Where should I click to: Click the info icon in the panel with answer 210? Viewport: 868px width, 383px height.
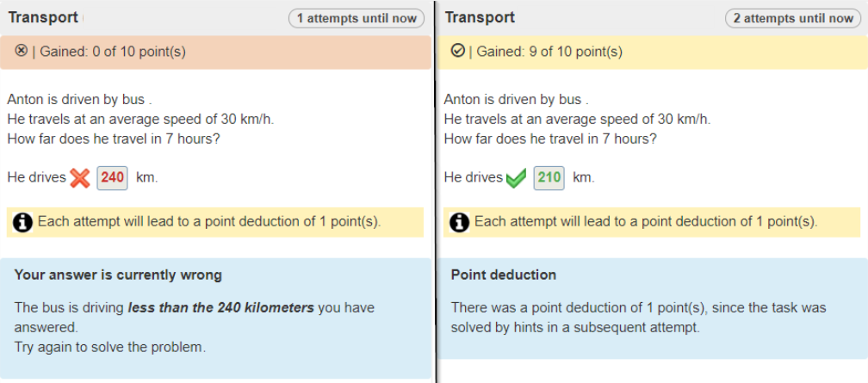460,222
